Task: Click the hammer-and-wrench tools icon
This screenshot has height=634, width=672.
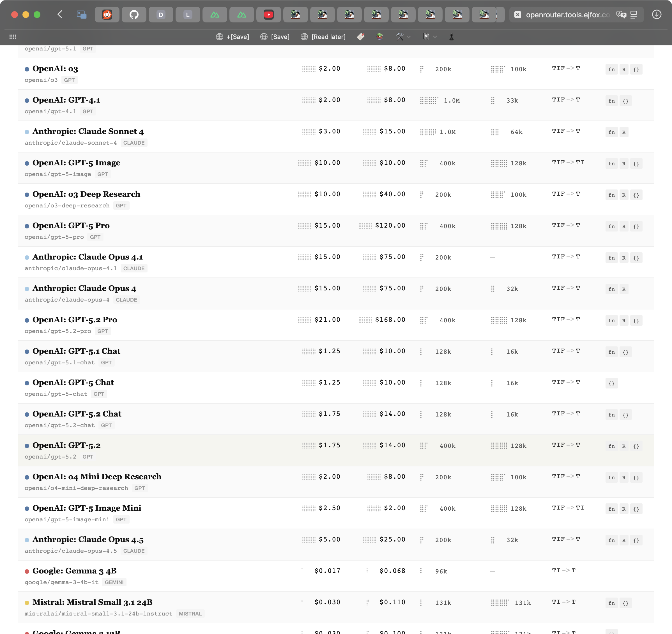Action: (x=400, y=36)
